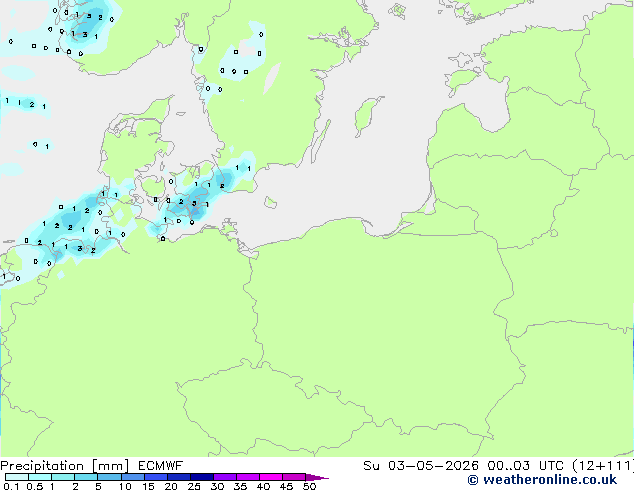Click the '25' legend scale label
This screenshot has height=490, width=634.
[x=194, y=486]
